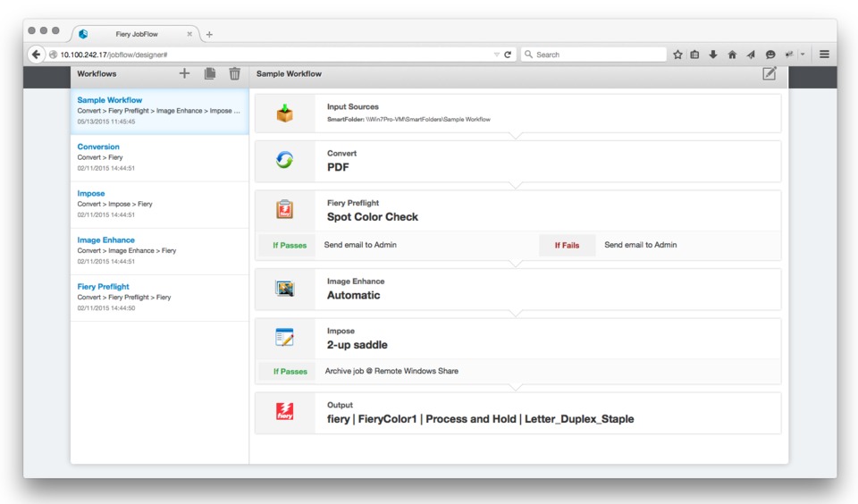The height and width of the screenshot is (504, 858).
Task: Click the Workflows panel header
Action: (x=97, y=74)
